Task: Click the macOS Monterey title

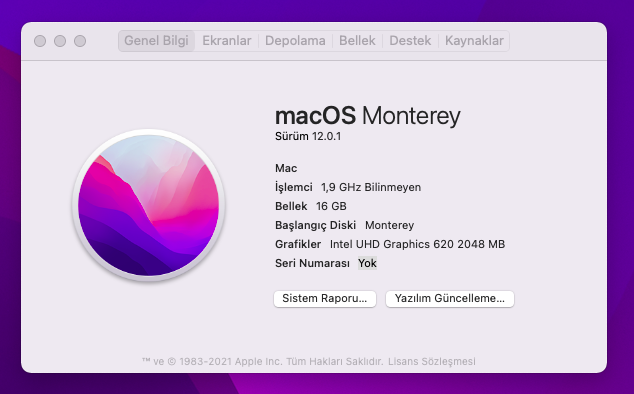Action: [368, 116]
